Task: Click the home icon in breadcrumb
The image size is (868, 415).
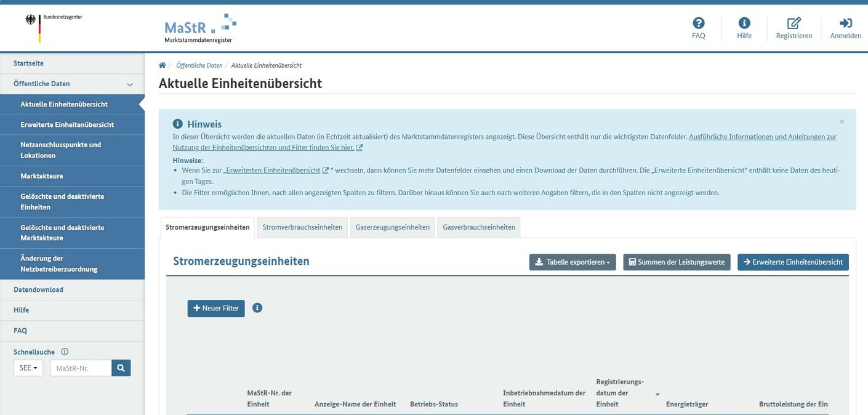Action: (163, 65)
